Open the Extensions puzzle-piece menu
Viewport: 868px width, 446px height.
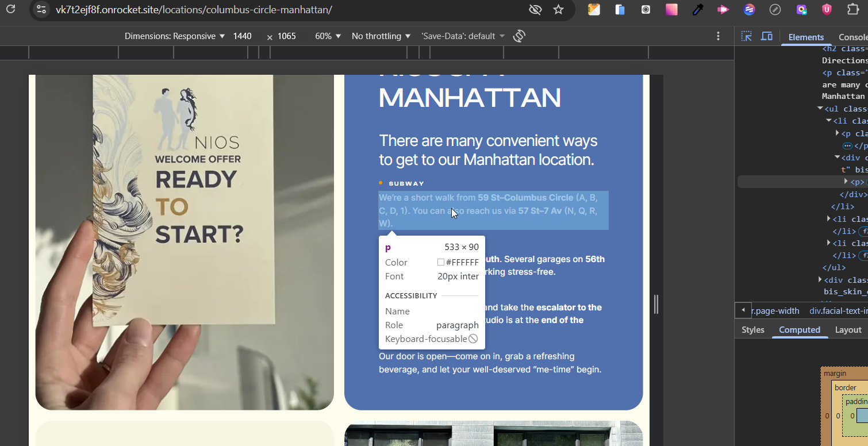[x=853, y=9]
